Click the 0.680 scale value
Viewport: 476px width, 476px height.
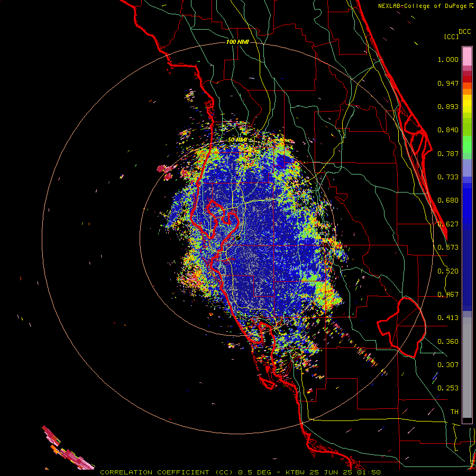tap(448, 200)
